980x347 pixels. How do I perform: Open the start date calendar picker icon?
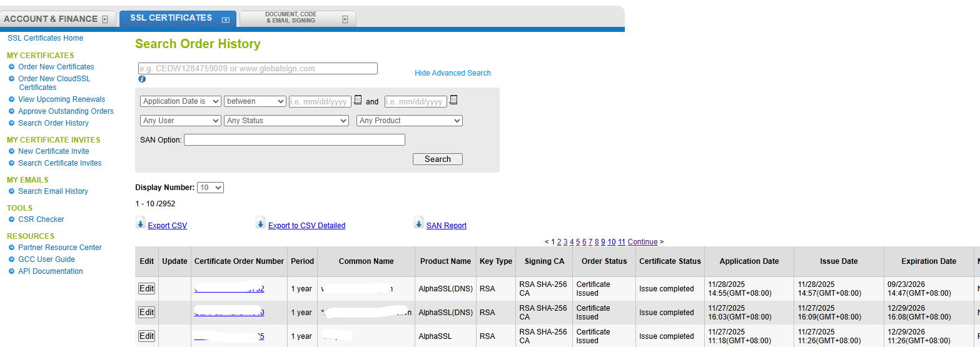(x=358, y=100)
